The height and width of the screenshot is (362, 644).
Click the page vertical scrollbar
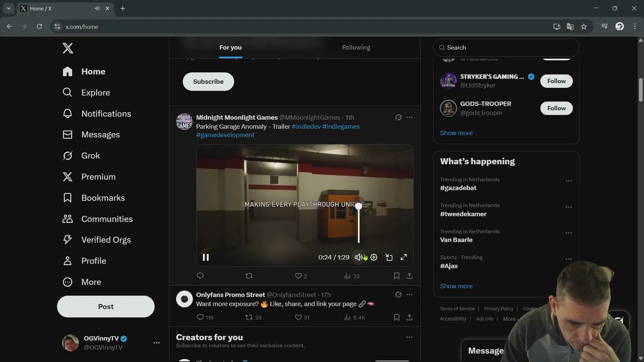641,89
